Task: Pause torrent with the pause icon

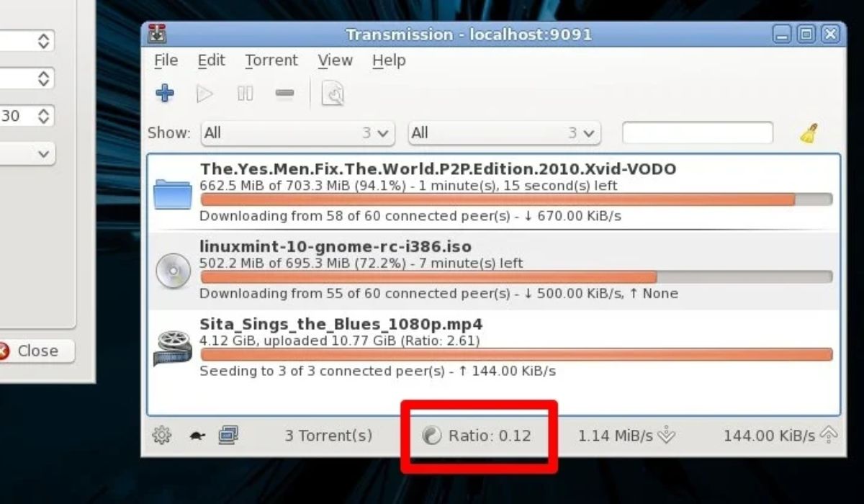Action: click(246, 94)
